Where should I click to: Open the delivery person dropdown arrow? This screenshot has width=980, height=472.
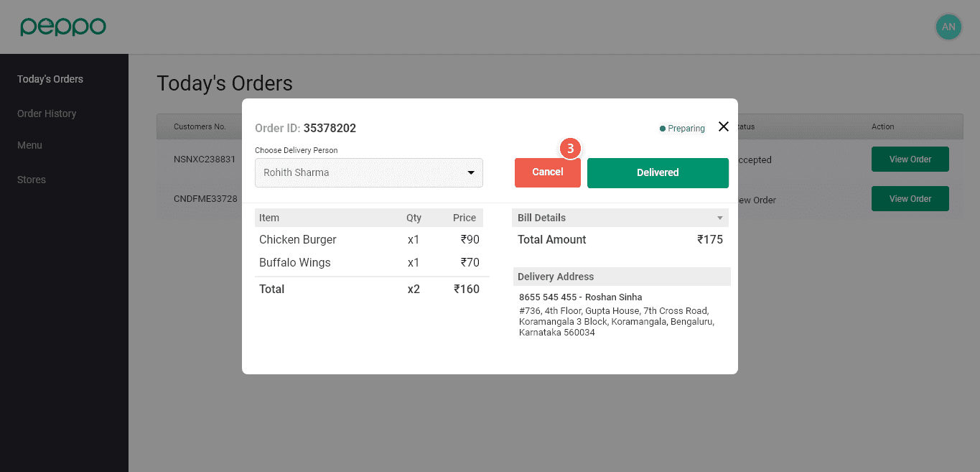coord(471,173)
